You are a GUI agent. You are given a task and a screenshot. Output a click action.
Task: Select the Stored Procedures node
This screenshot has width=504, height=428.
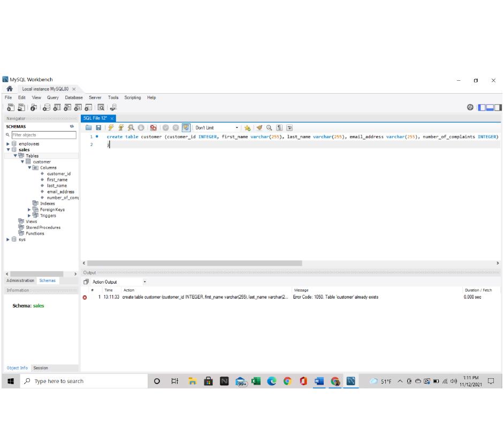[x=43, y=228]
